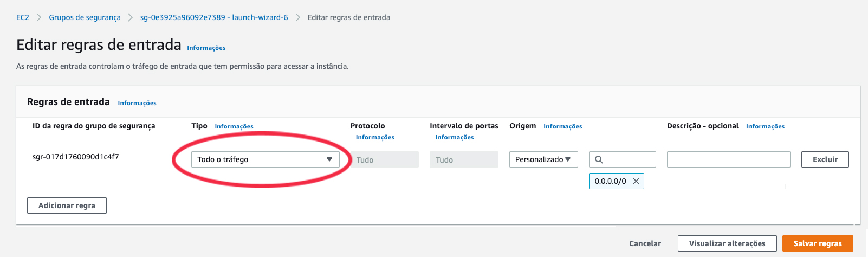Screen dimensions: 868x257
Task: Open Informações under Protocolo column
Action: [x=375, y=137]
